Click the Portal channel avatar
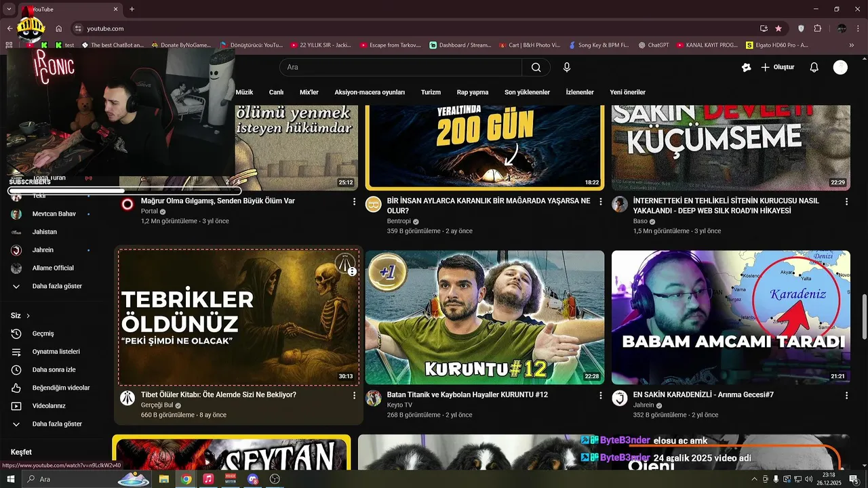 coord(127,204)
